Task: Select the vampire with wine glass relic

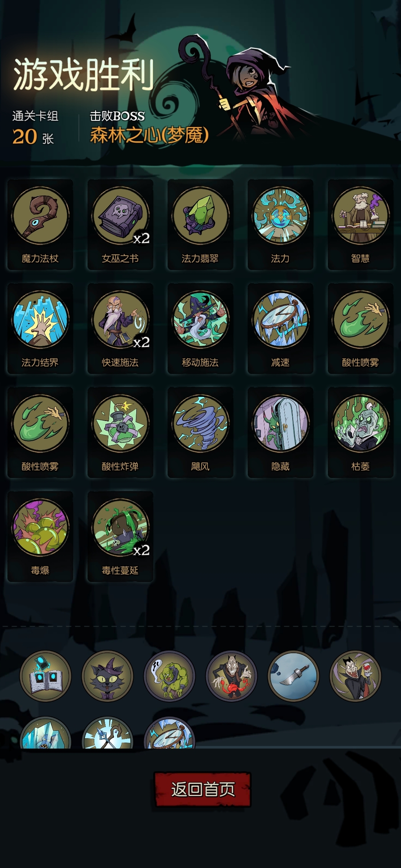Action: click(x=355, y=676)
